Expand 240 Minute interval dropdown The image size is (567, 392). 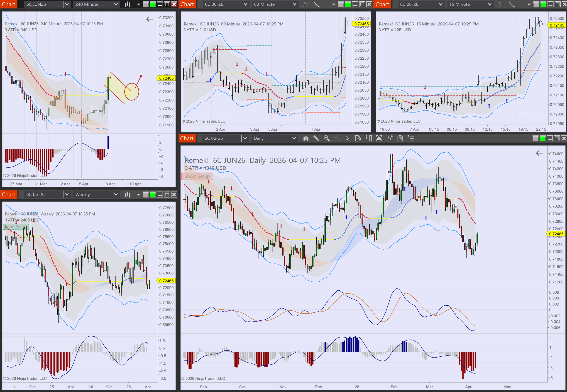(116, 5)
